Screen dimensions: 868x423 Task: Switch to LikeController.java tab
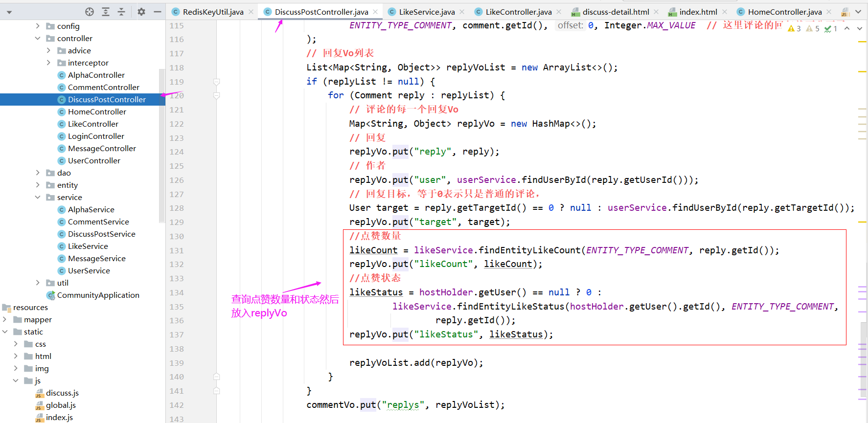click(x=519, y=12)
